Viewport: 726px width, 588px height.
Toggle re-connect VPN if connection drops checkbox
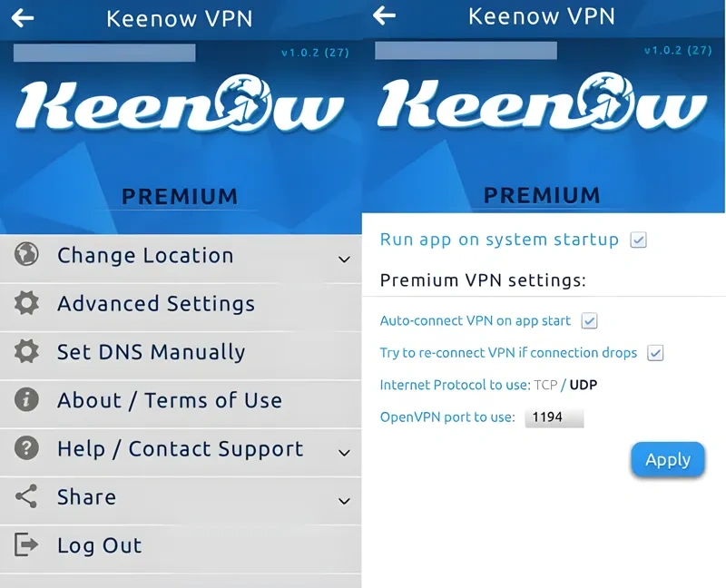(x=655, y=353)
